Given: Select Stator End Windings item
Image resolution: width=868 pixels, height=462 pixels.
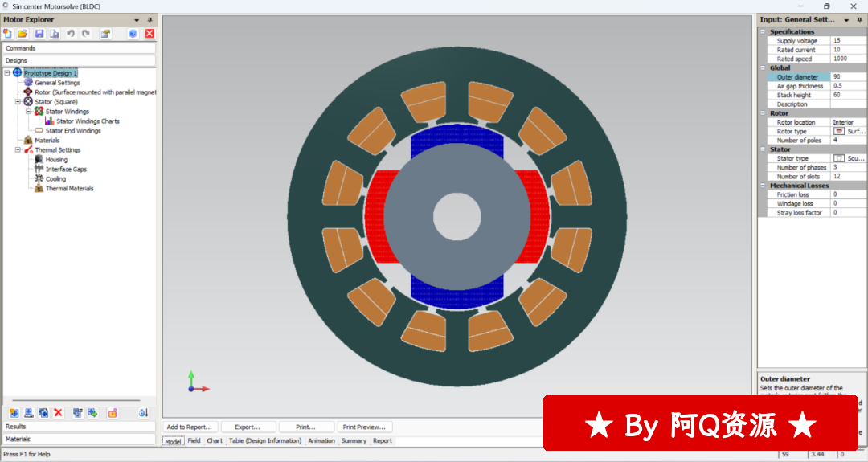Looking at the screenshot, I should (73, 131).
